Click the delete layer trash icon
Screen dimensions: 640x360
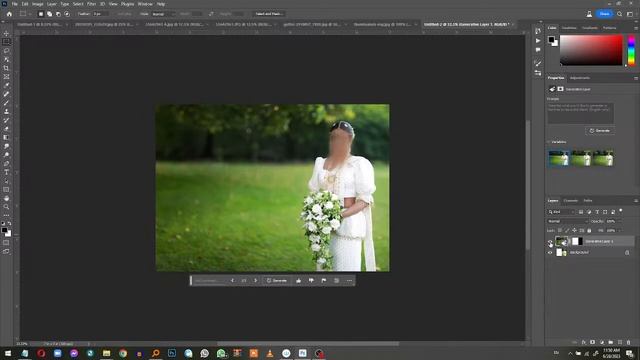[x=629, y=342]
